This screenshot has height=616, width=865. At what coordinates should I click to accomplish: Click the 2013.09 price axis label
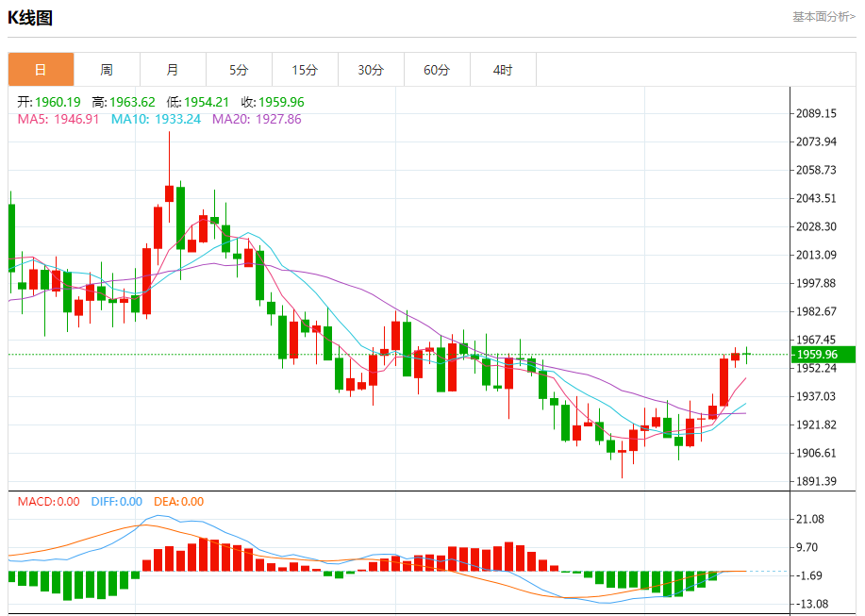[x=817, y=255]
